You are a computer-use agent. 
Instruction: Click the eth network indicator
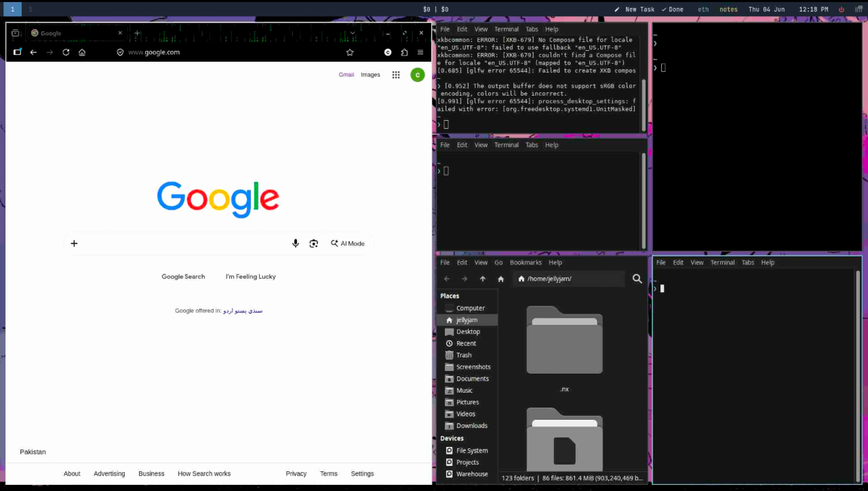703,9
